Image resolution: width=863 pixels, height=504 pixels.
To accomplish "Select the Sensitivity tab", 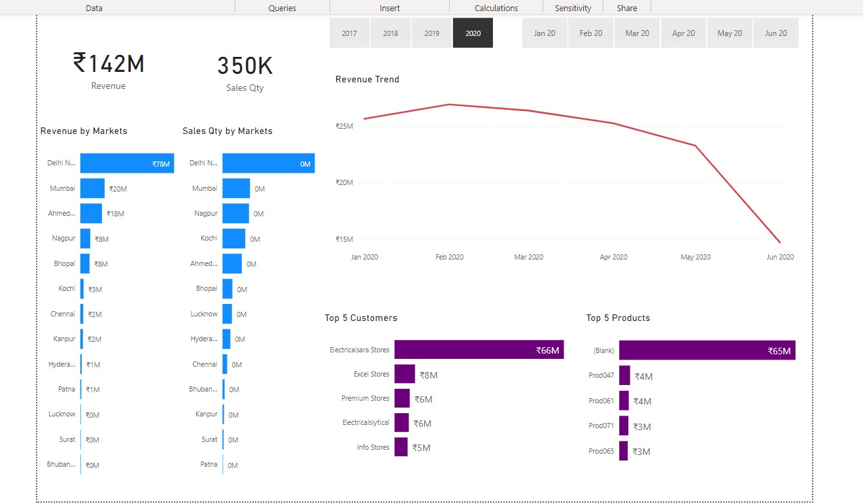I will pyautogui.click(x=573, y=8).
